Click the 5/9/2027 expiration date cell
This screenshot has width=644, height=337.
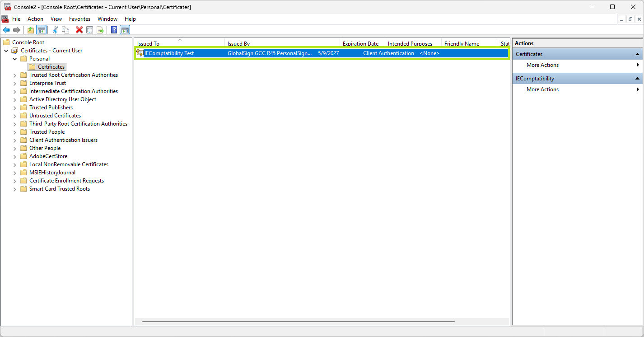[x=328, y=53]
